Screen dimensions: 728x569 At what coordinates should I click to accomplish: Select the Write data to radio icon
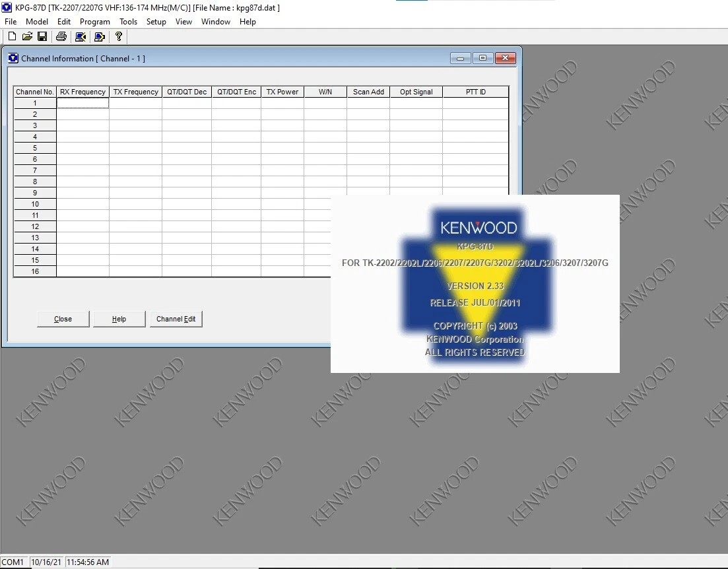pyautogui.click(x=100, y=36)
